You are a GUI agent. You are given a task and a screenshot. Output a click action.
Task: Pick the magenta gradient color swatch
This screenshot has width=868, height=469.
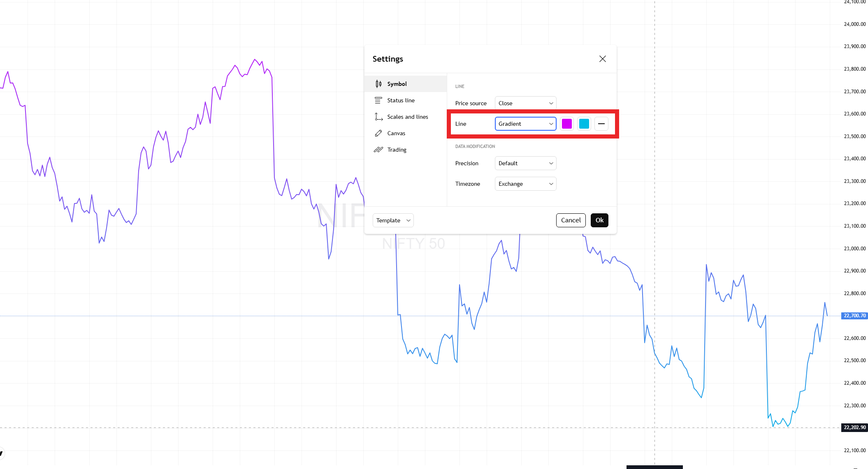(x=566, y=124)
